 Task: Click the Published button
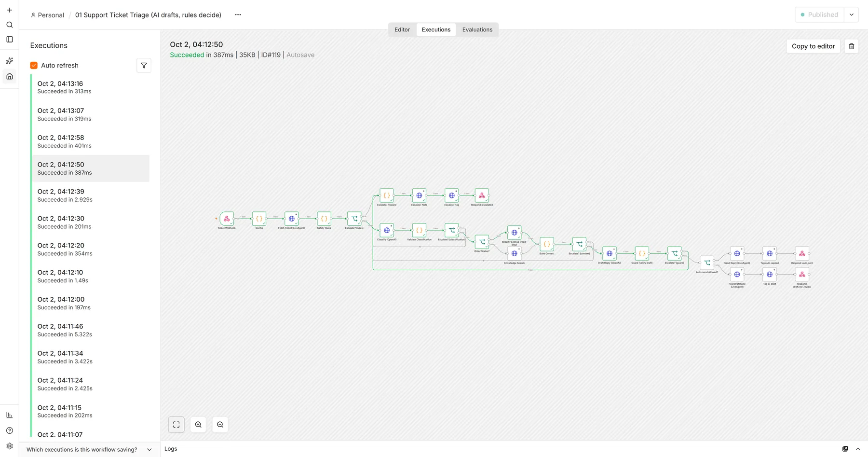(820, 14)
